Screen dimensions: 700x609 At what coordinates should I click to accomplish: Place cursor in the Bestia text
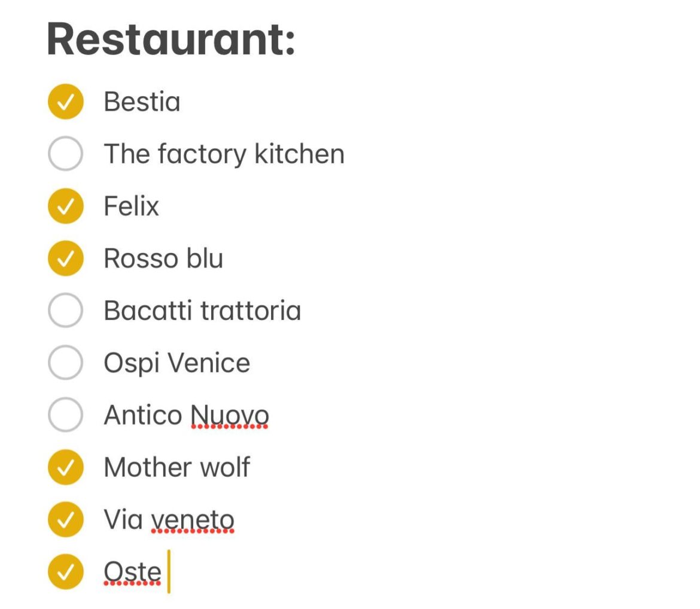142,101
